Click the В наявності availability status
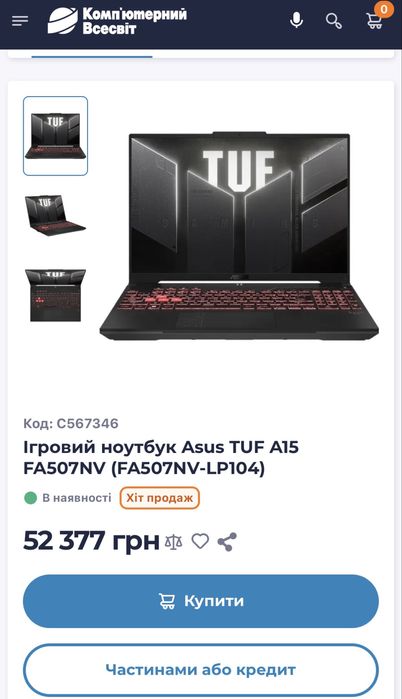Viewport: 402px width, 699px height. (68, 498)
